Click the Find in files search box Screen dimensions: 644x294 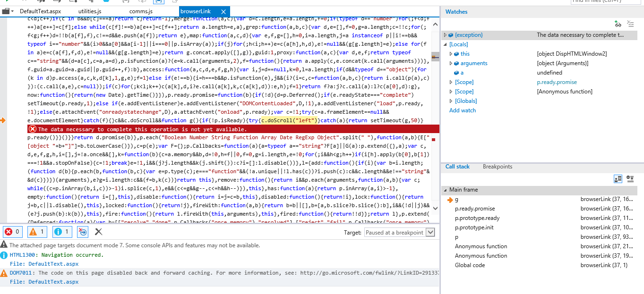coord(607,1)
